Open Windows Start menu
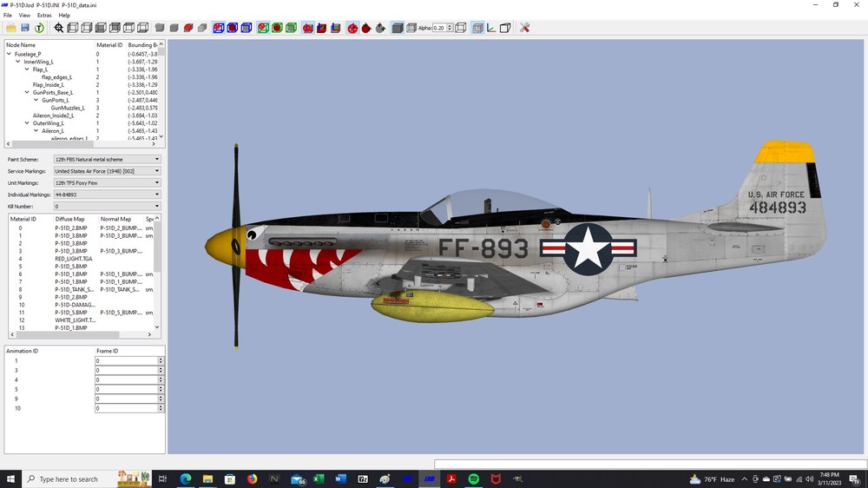The height and width of the screenshot is (488, 868). tap(10, 479)
